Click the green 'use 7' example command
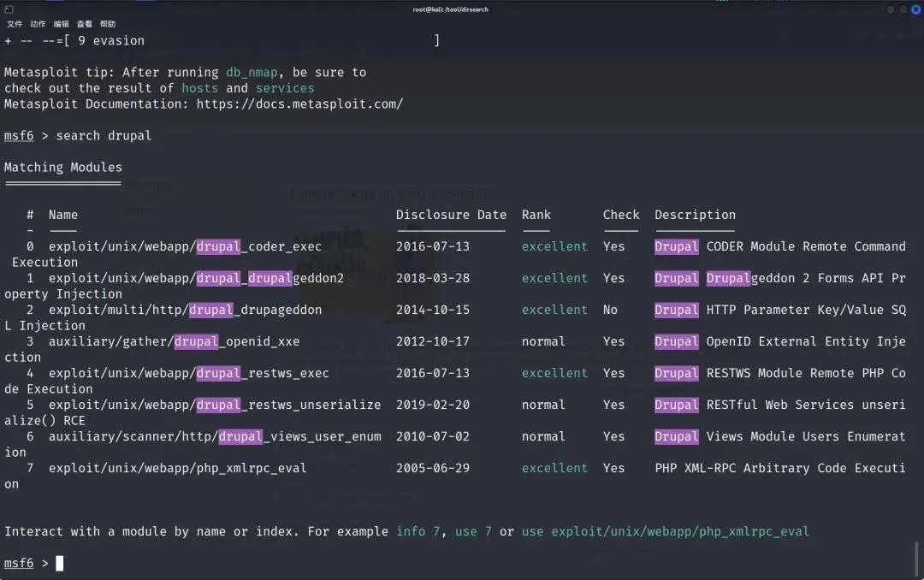This screenshot has height=580, width=924. [x=474, y=532]
